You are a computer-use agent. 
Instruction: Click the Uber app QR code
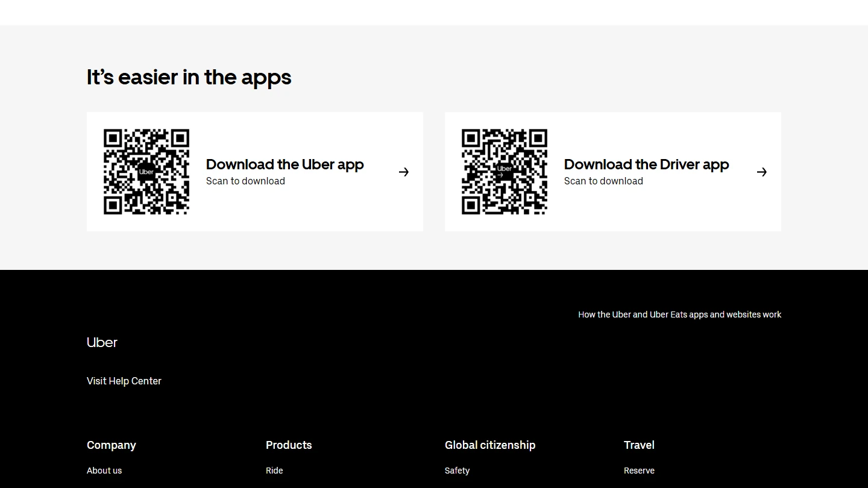click(x=146, y=172)
